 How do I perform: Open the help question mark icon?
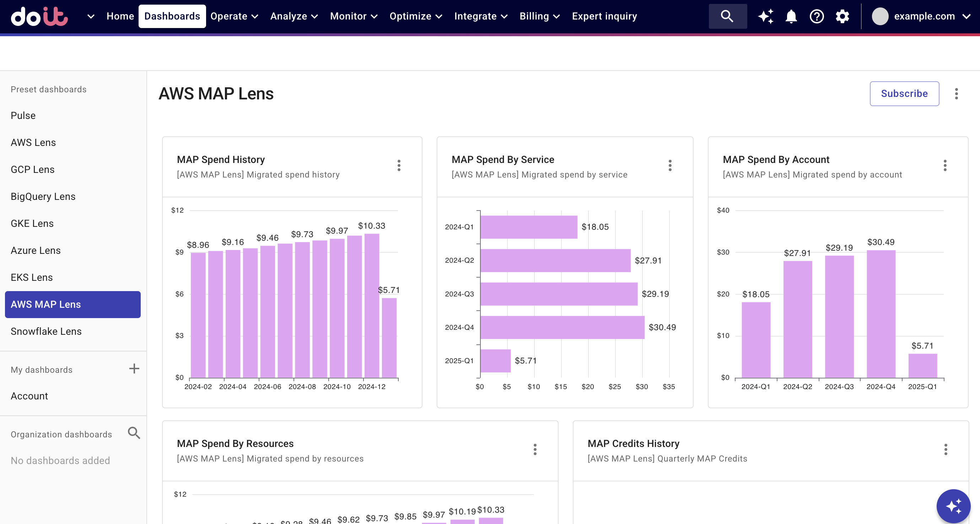[x=817, y=16]
